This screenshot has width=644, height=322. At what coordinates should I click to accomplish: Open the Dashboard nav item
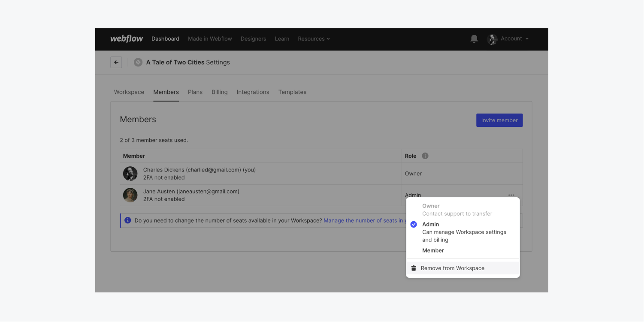pyautogui.click(x=165, y=39)
